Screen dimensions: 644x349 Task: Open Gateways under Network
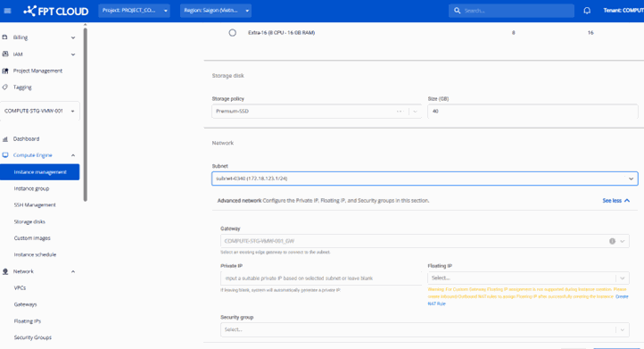(25, 304)
